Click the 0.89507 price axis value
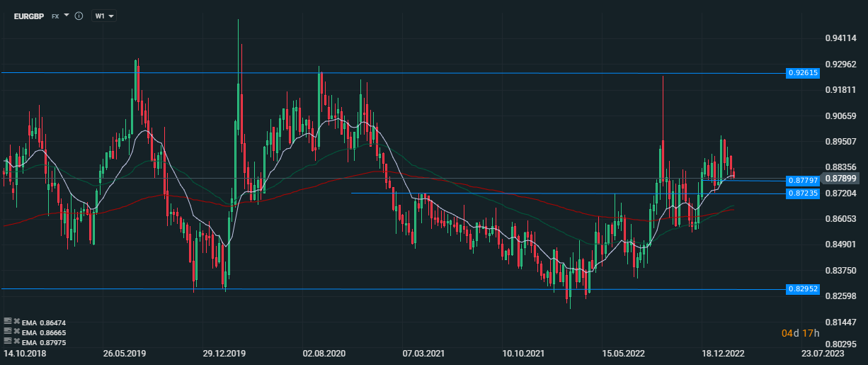 point(841,141)
